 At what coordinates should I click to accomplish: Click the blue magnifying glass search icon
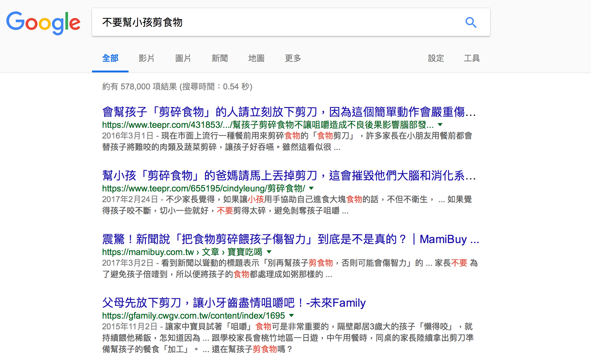(471, 22)
